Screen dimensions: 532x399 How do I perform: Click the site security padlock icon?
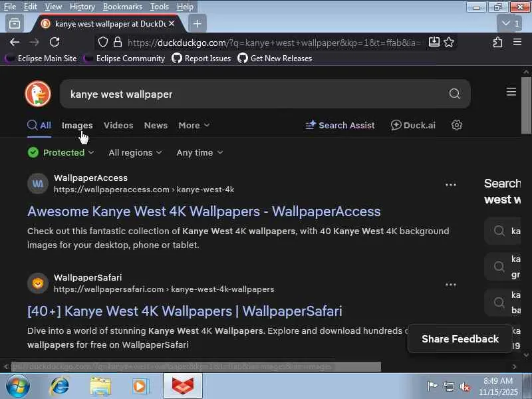[118, 43]
